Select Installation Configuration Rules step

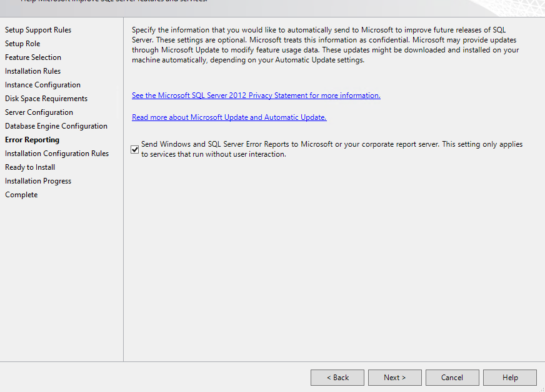(x=57, y=154)
